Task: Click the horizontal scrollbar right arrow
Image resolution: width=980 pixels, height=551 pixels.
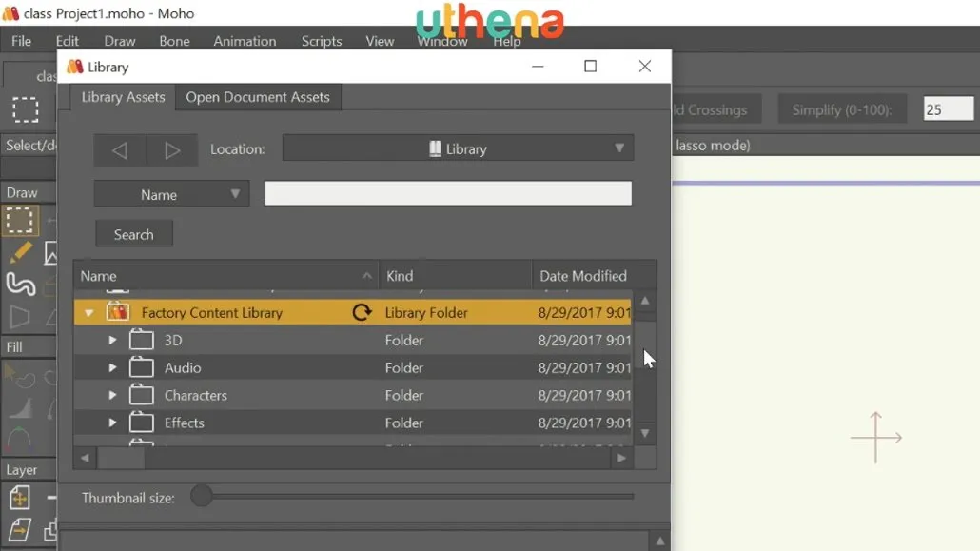Action: 621,458
